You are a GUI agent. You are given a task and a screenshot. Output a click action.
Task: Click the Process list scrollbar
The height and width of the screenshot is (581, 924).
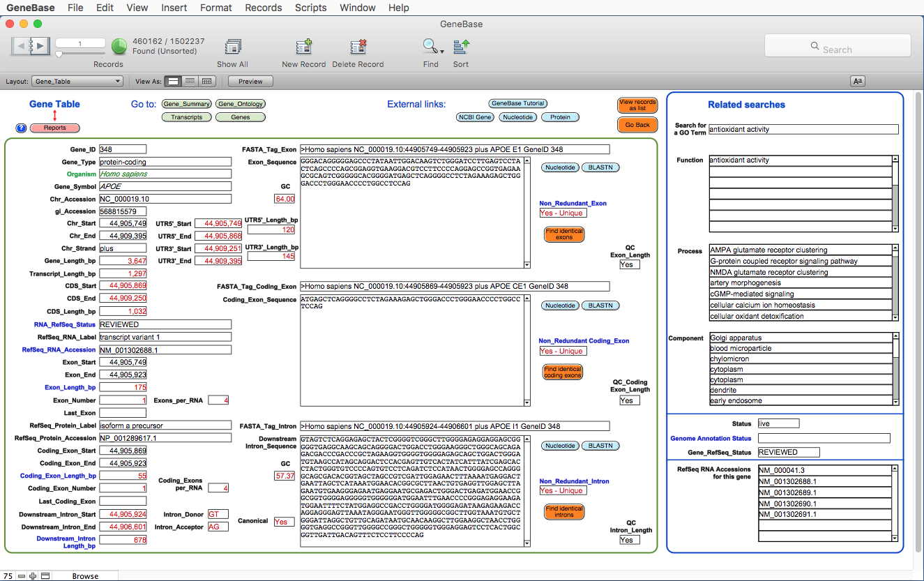point(895,282)
